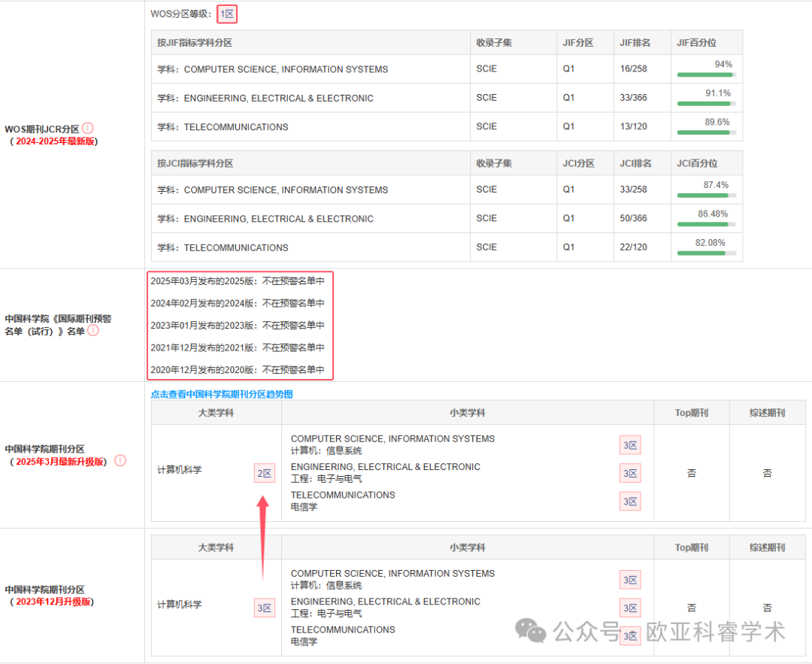Select the JCI rank value 22/120
The height and width of the screenshot is (664, 812).
633,247
